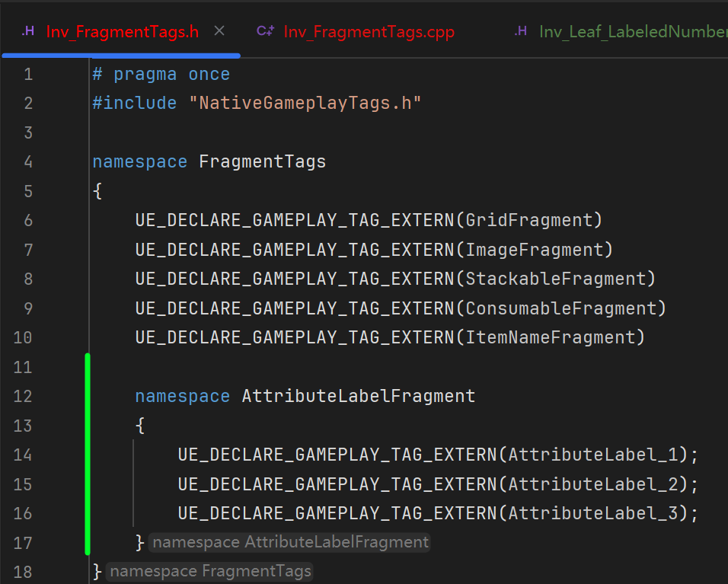This screenshot has height=584, width=728.
Task: Click the closing brace on line 18
Action: [97, 572]
